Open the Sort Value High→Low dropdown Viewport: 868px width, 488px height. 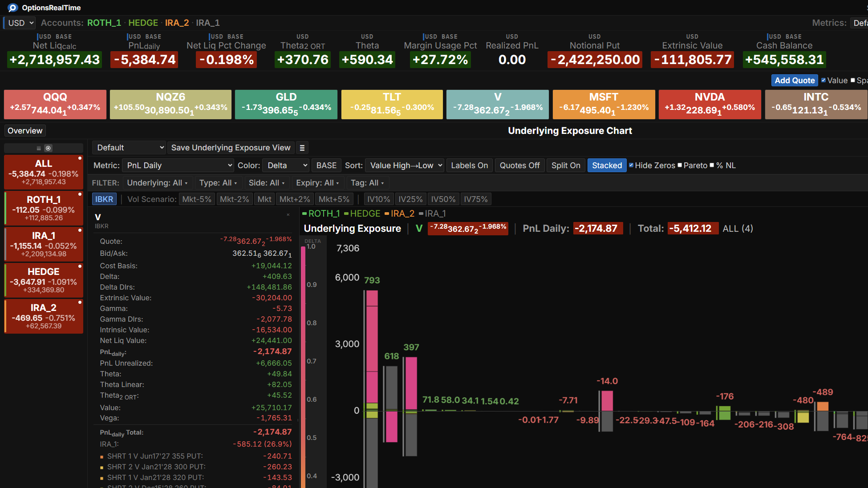click(x=405, y=165)
